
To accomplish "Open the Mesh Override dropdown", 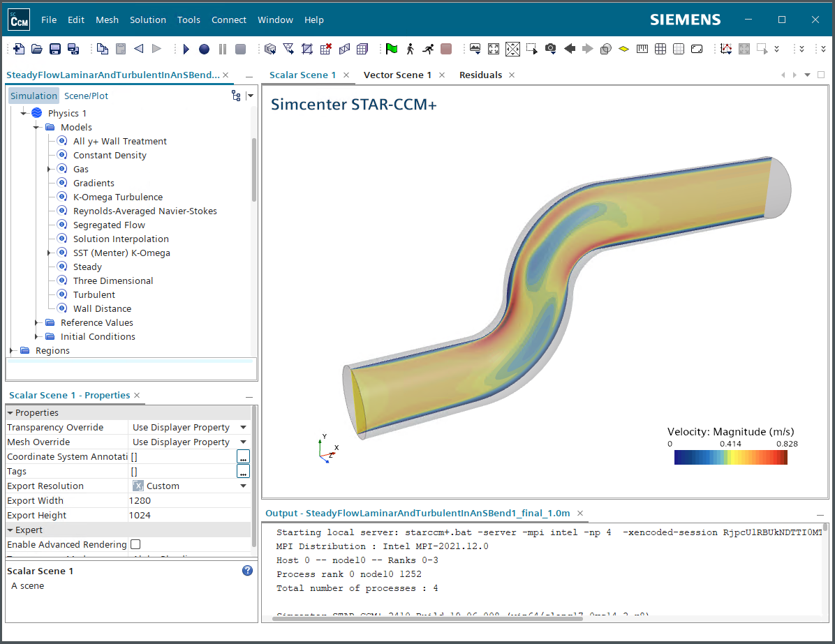I will 244,442.
